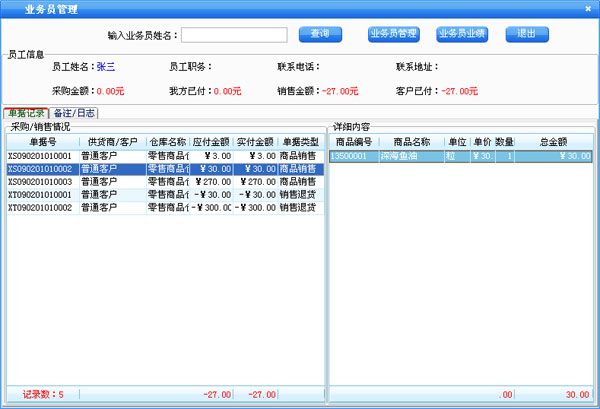Click the 单据类型 column header
This screenshot has width=600, height=409.
tap(301, 143)
